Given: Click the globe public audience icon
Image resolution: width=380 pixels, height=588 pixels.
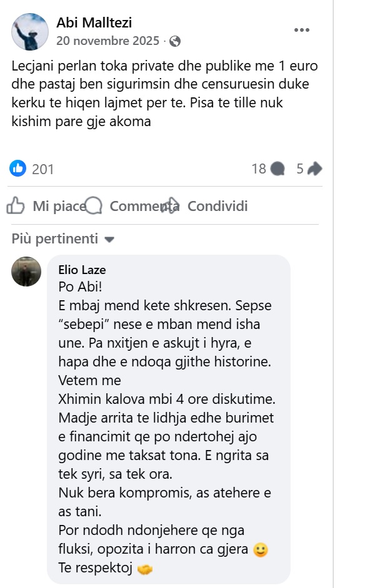Looking at the screenshot, I should tap(175, 41).
